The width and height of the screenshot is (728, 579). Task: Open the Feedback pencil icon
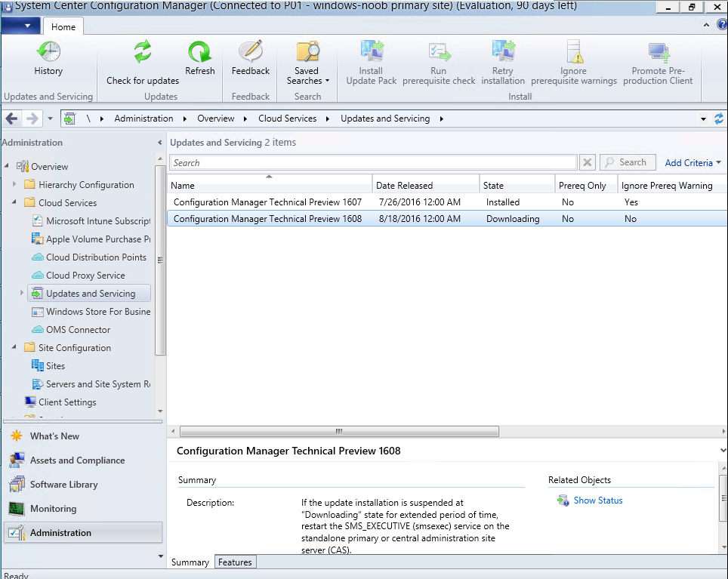[x=251, y=51]
